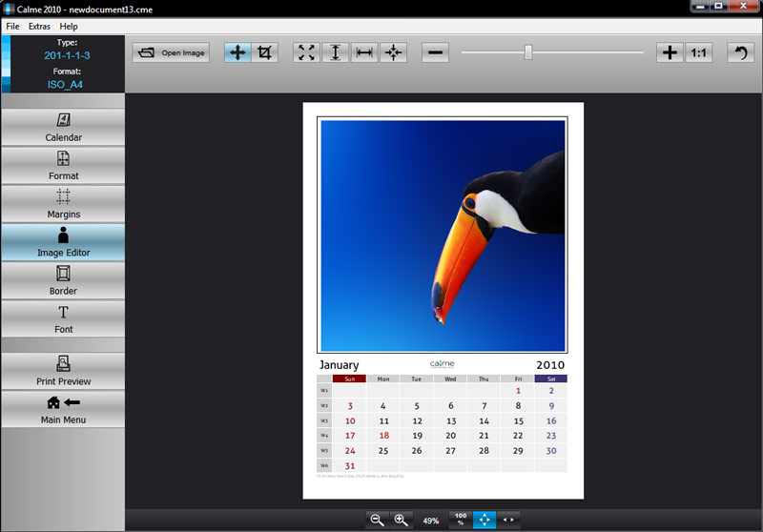Viewport: 763px width, 532px height.
Task: Click the Open Image button
Action: pos(172,53)
